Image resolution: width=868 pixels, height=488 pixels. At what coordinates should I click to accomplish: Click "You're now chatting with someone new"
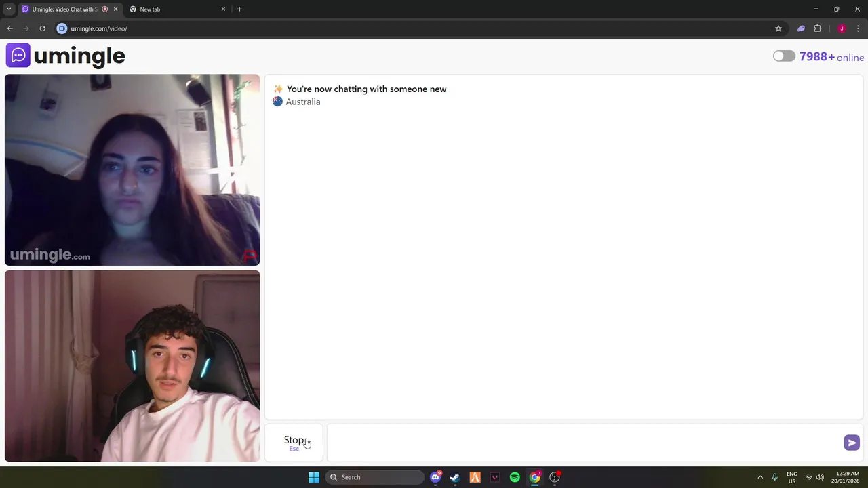click(x=366, y=89)
